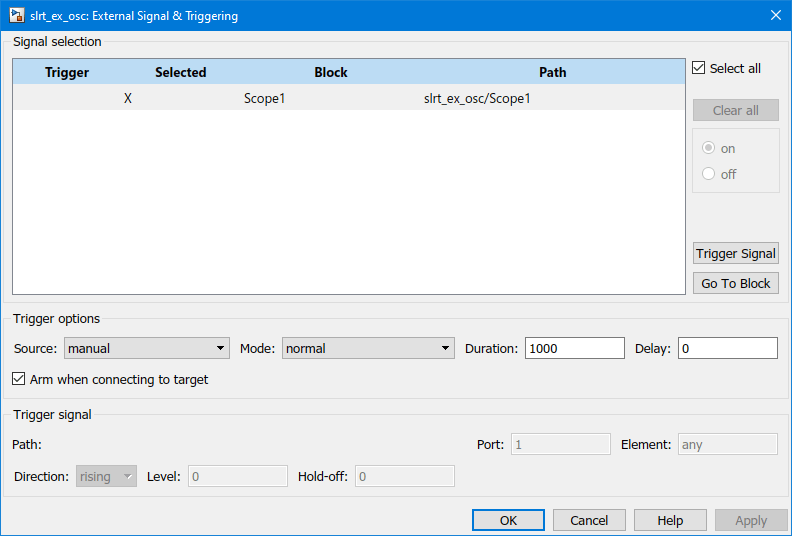Close the External Signal & Triggering dialog
This screenshot has width=792, height=536.
coord(775,15)
